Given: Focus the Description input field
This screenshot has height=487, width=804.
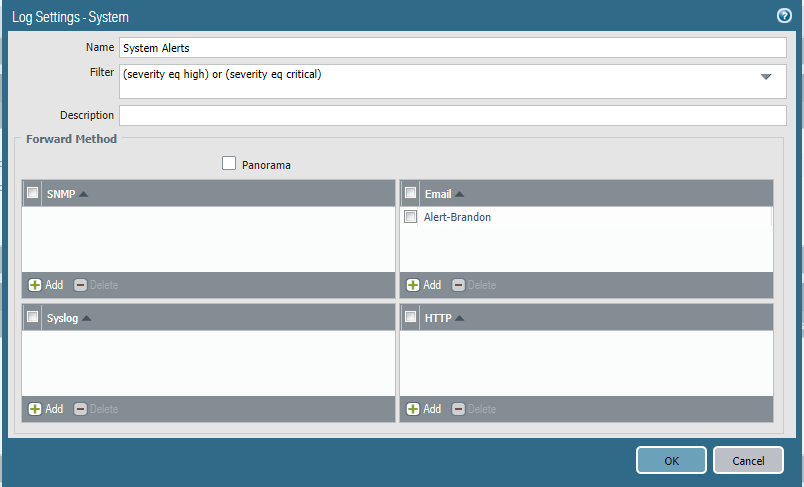Looking at the screenshot, I should [452, 115].
